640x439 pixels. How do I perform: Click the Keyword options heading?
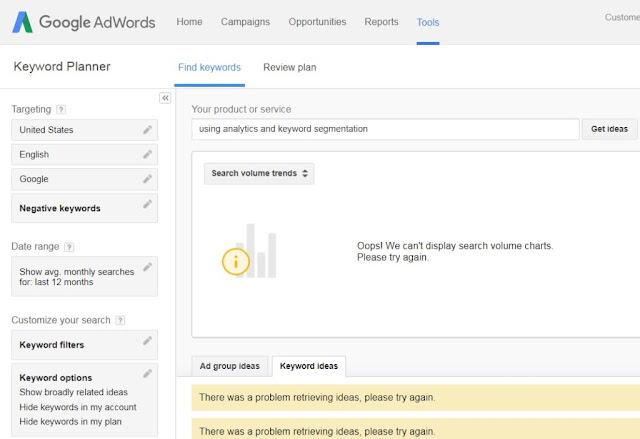56,378
